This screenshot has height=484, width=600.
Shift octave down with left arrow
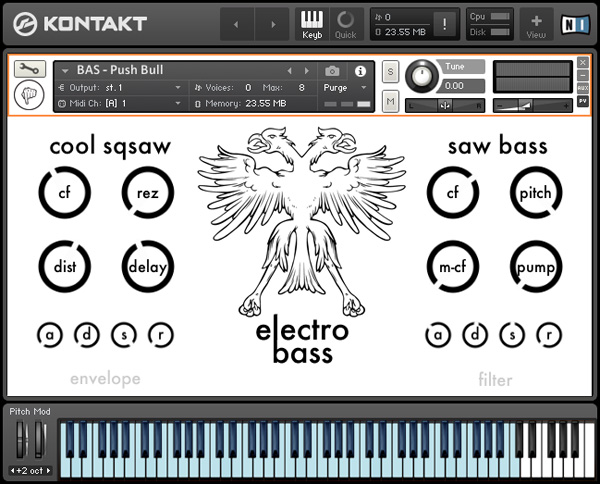tap(13, 471)
